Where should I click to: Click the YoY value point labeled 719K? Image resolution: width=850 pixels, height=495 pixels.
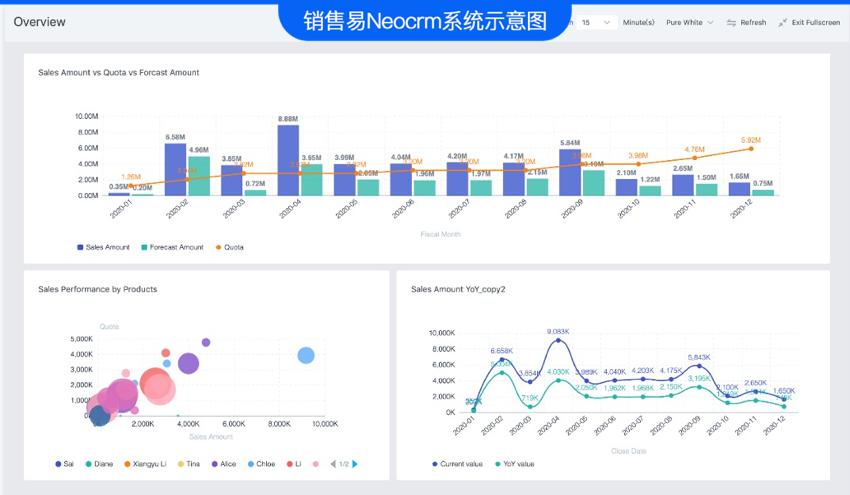[530, 407]
